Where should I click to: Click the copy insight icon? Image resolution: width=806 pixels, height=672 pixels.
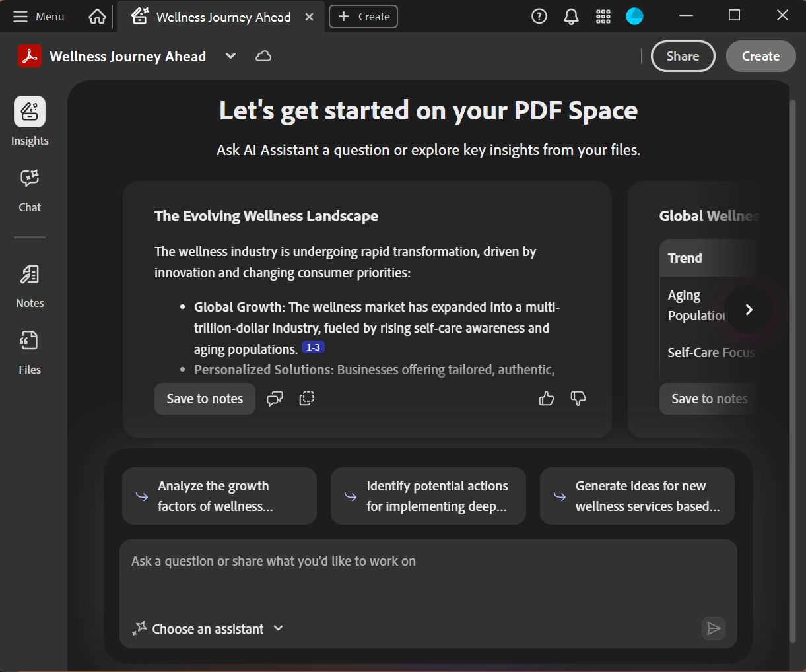[307, 399]
